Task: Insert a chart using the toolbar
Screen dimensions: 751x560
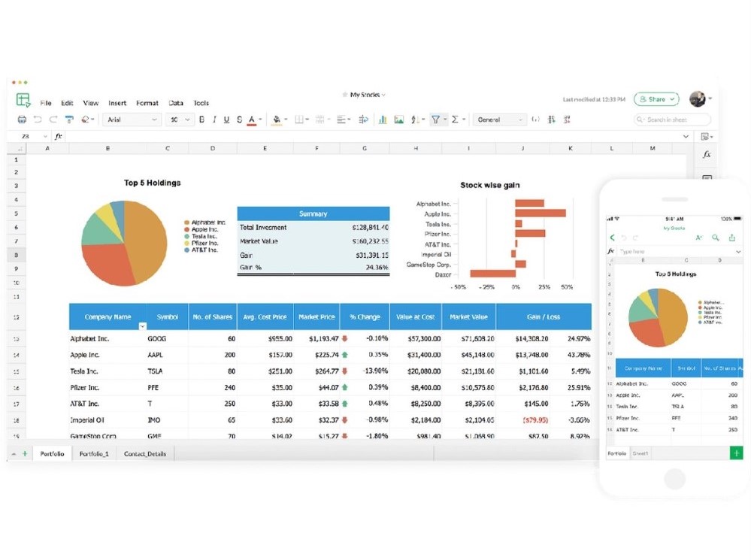Action: 383,120
